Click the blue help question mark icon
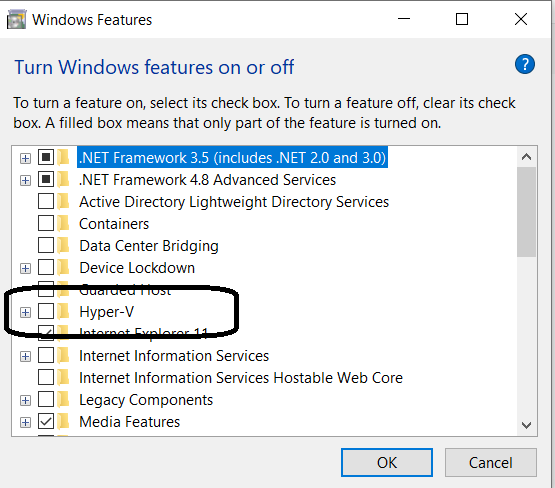555x488 pixels. tap(525, 64)
